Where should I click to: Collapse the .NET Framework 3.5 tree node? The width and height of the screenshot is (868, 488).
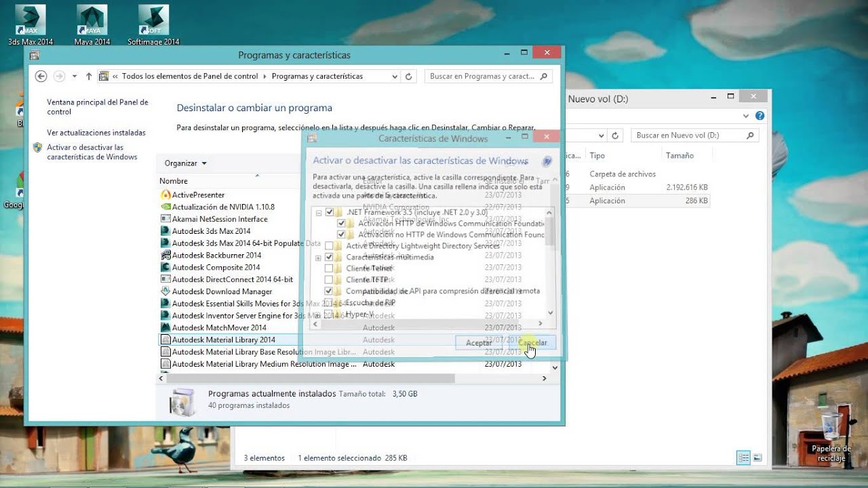(318, 212)
